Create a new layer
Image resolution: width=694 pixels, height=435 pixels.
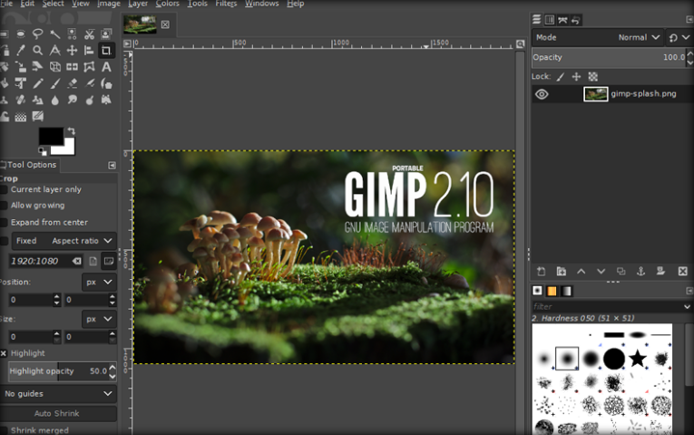[x=541, y=271]
